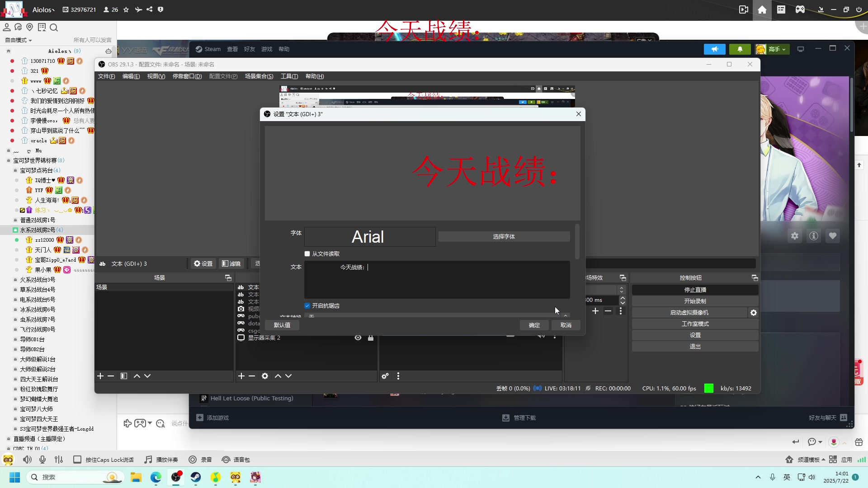Add a transition with the plus icon
Image resolution: width=868 pixels, height=488 pixels.
595,311
